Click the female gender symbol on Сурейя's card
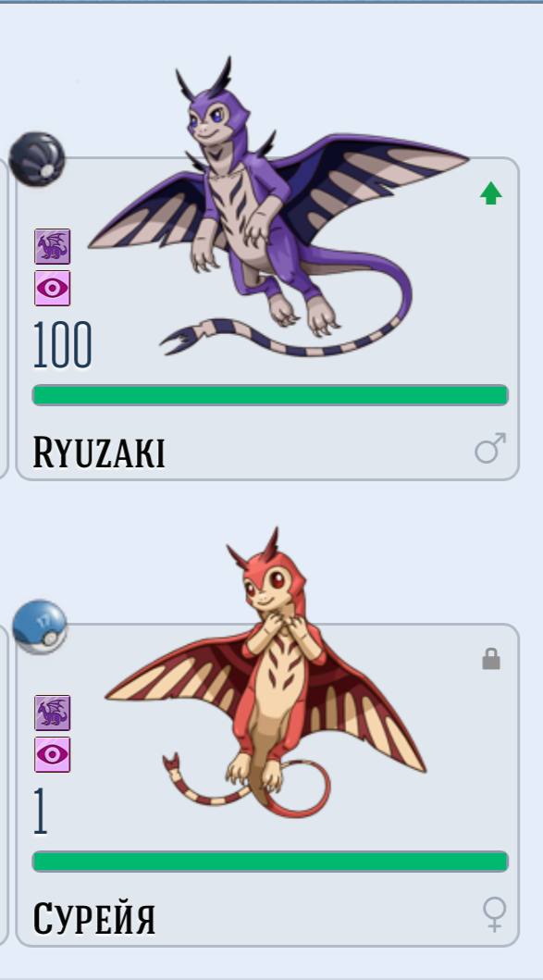This screenshot has width=543, height=980. coord(494,915)
